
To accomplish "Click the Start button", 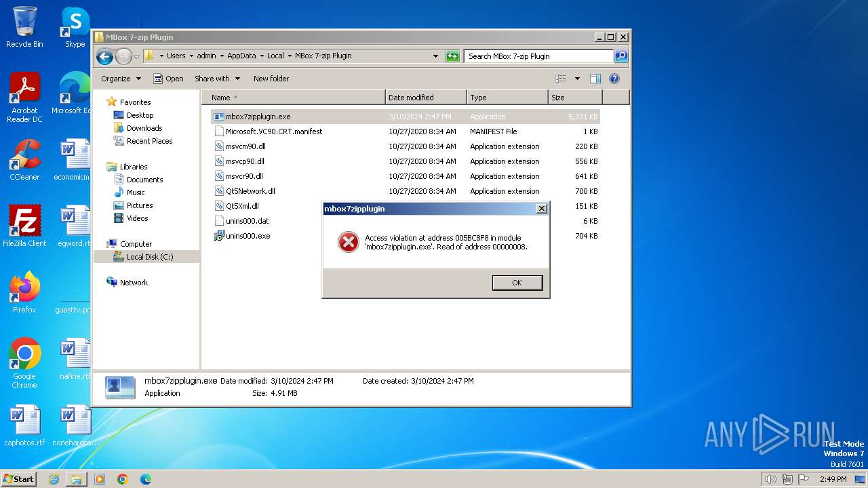I will tap(18, 479).
